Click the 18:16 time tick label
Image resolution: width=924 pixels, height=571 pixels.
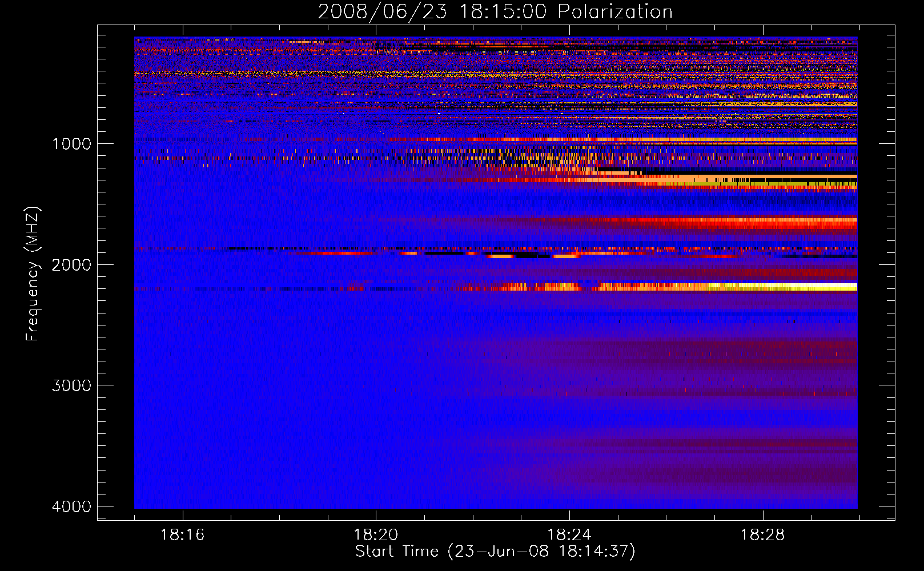[182, 535]
